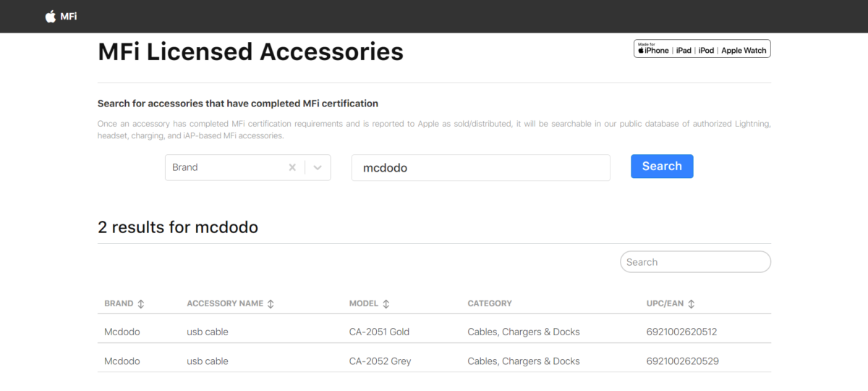Open the Brand dropdown chevron

pos(318,167)
